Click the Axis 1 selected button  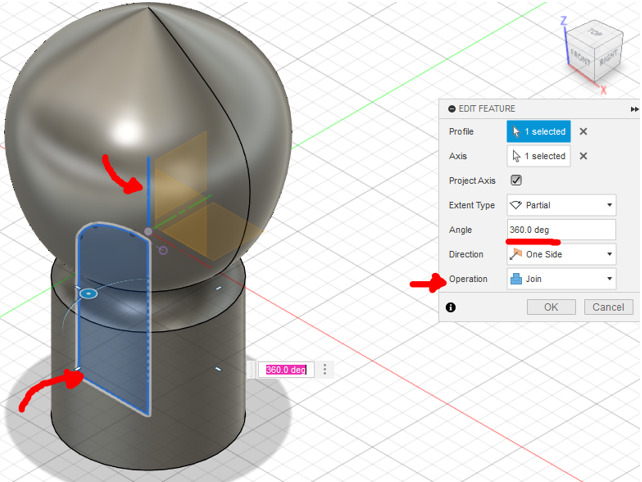click(x=538, y=156)
